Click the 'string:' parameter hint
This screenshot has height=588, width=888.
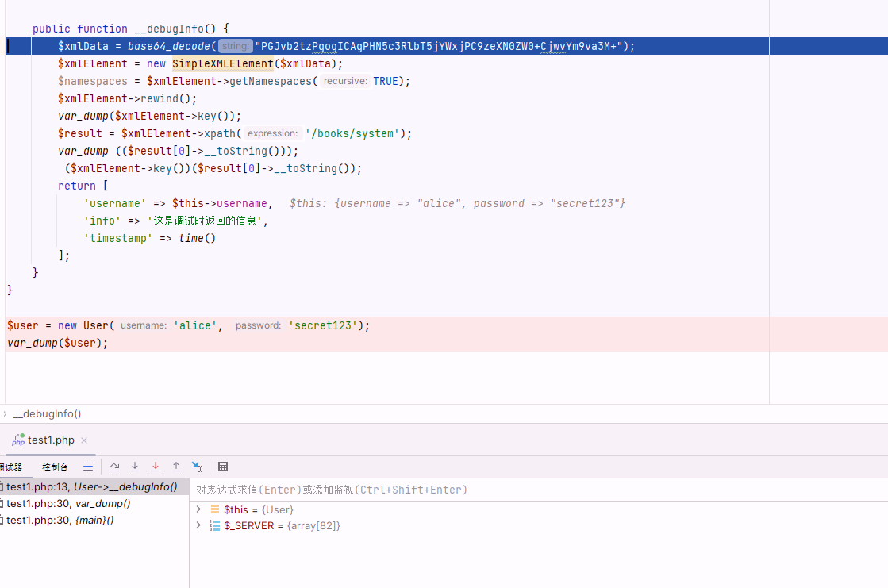[x=235, y=47]
